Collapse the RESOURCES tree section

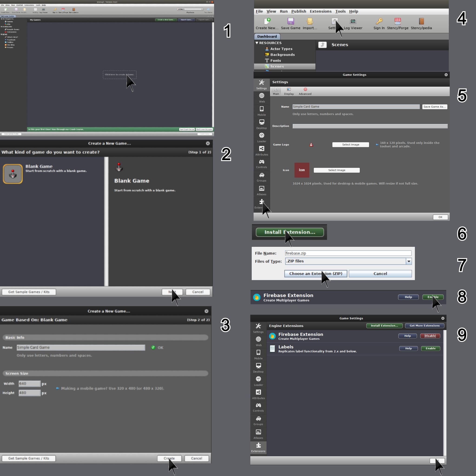pos(257,43)
